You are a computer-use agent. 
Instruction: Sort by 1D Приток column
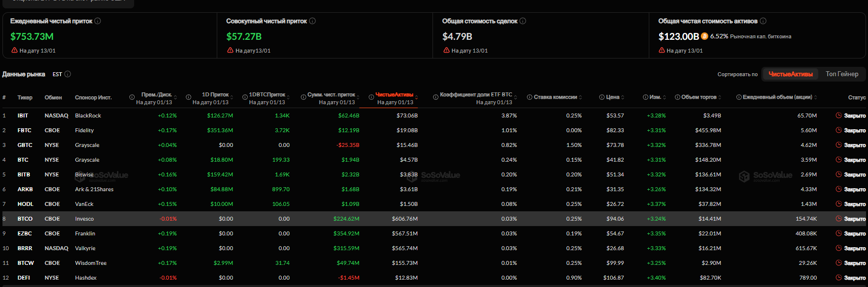pyautogui.click(x=231, y=97)
